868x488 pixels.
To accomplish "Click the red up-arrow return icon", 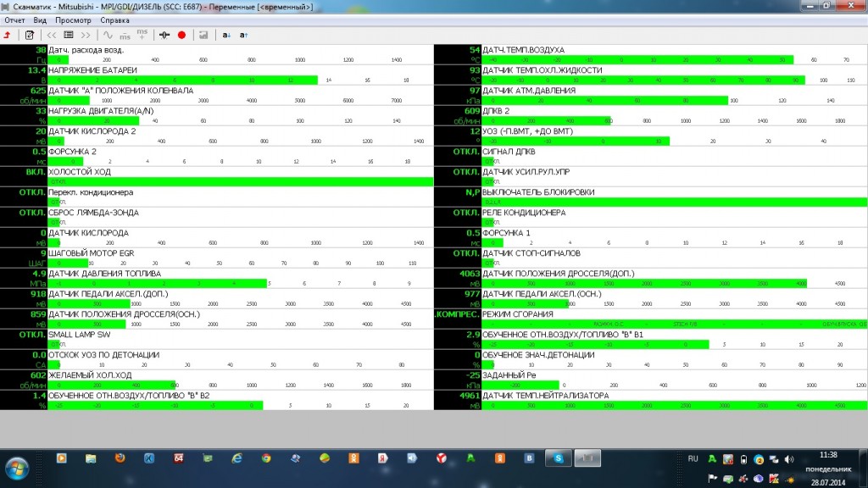I will (x=8, y=35).
